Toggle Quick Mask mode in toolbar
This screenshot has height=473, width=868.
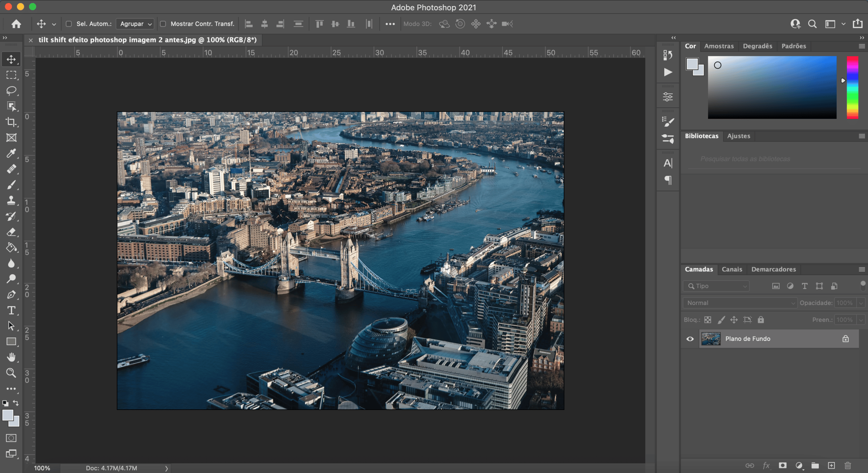(x=11, y=438)
